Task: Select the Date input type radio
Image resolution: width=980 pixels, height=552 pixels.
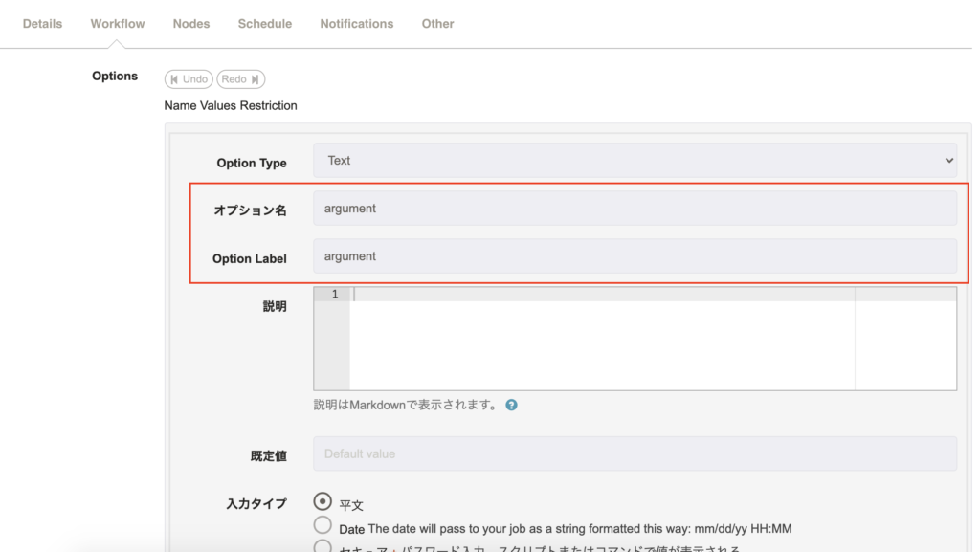Action: pyautogui.click(x=323, y=525)
